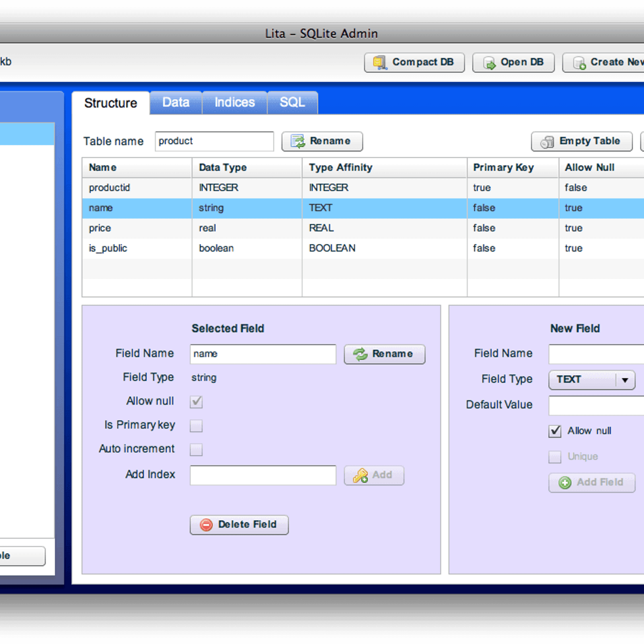Toggle the Unique checkbox

pos(555,457)
